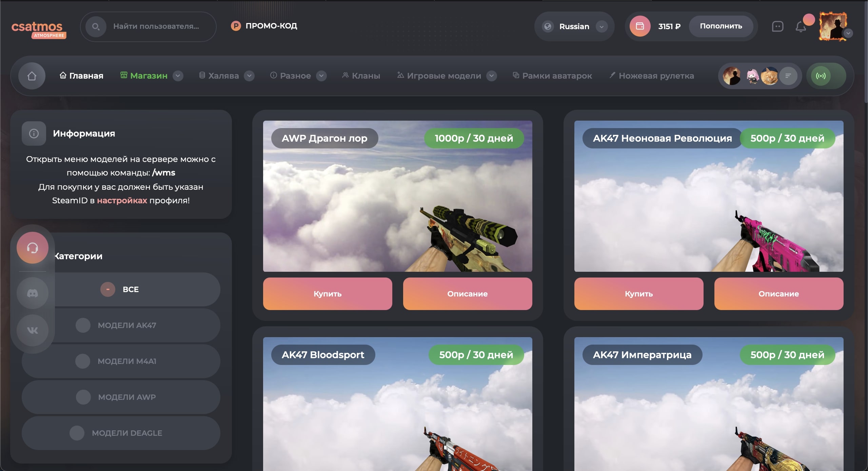
Task: Open the Рамки аватарок menu item
Action: pyautogui.click(x=552, y=76)
